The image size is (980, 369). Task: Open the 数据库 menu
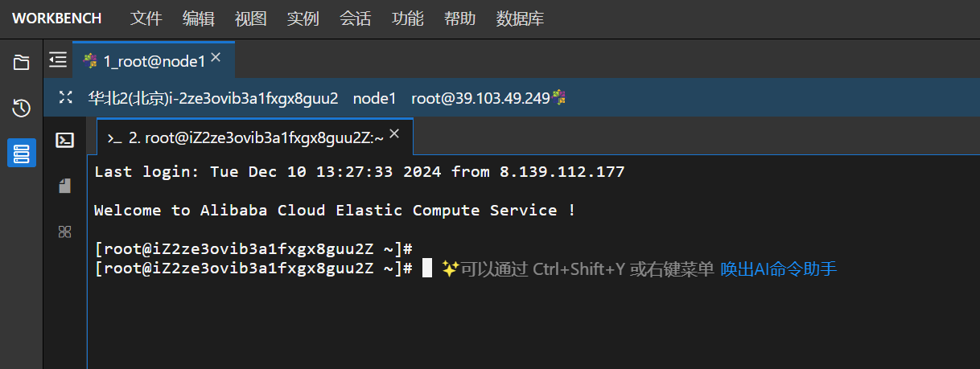click(x=520, y=18)
